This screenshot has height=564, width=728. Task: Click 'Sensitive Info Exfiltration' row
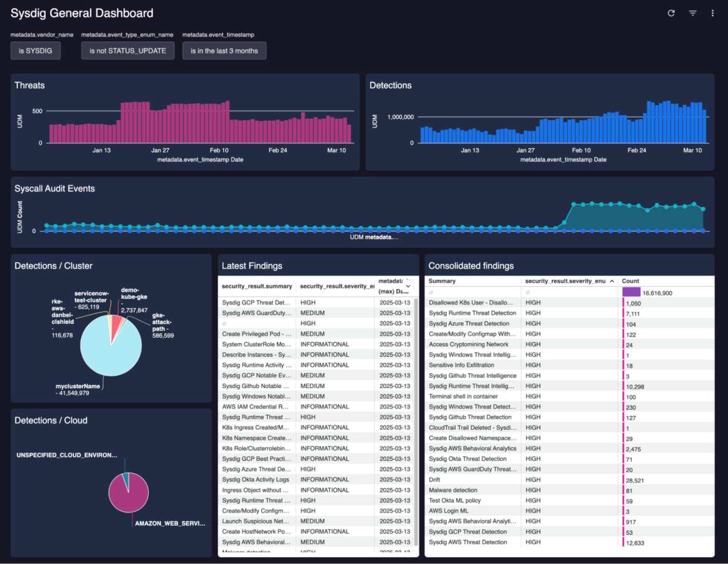(x=569, y=365)
